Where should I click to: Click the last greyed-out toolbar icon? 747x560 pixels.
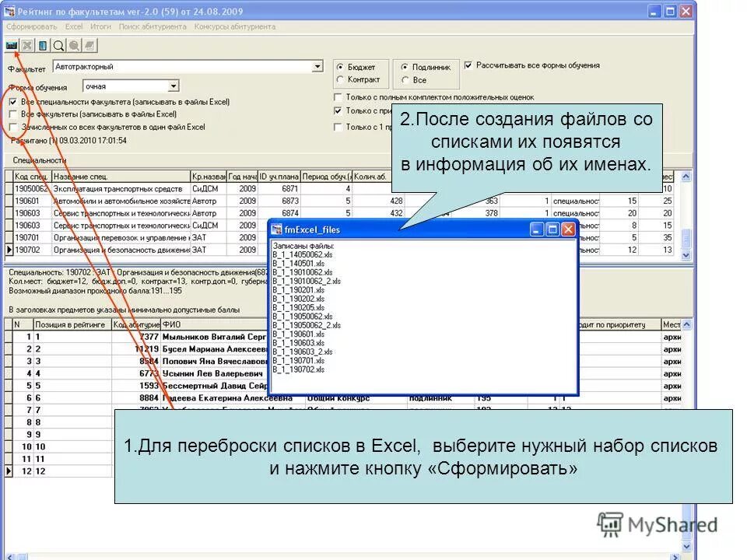[89, 46]
